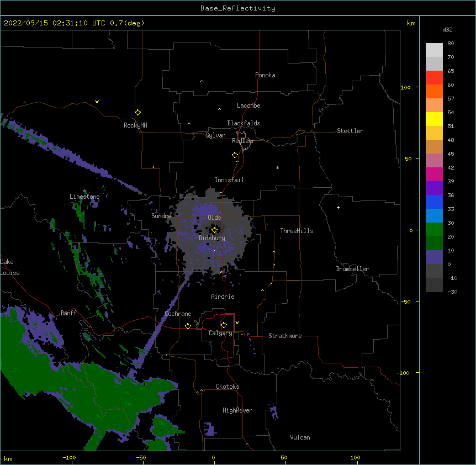Click the yellow diamond marker above Calgary label

[x=224, y=325]
